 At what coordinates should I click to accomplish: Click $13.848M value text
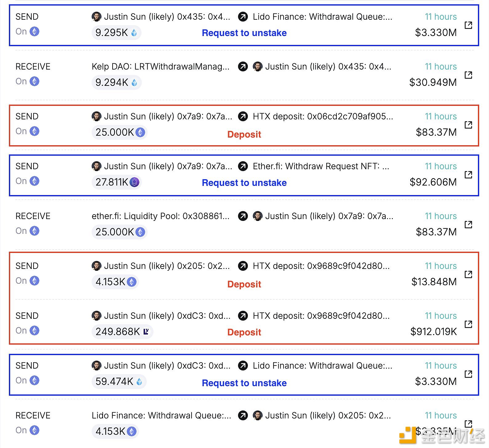434,282
